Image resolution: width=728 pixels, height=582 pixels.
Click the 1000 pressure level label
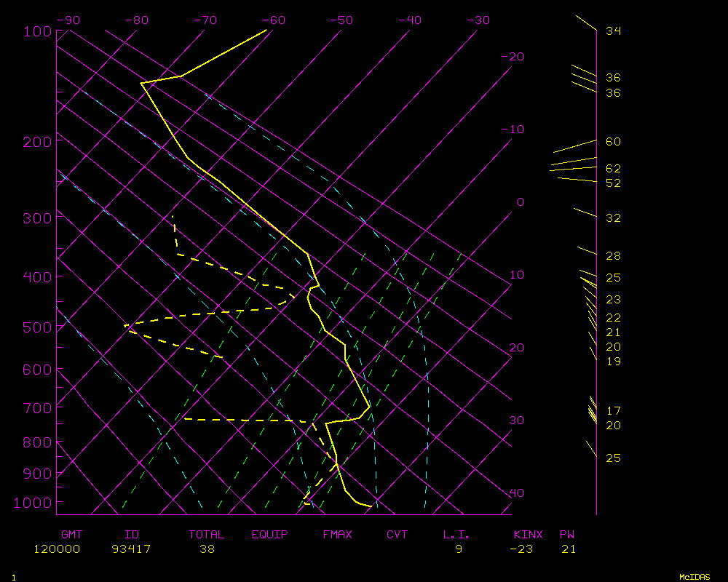[x=33, y=503]
